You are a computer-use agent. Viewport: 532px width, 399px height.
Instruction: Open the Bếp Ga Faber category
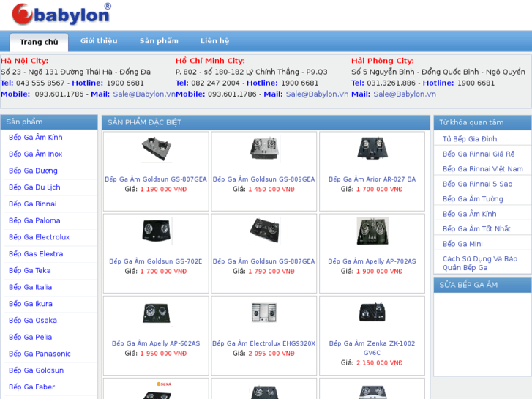[31, 387]
